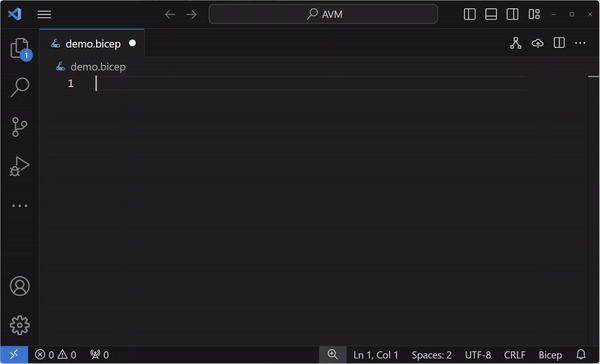Screen dimensions: 600x364
Task: Toggle the secondary side bar layout icon
Action: point(512,14)
